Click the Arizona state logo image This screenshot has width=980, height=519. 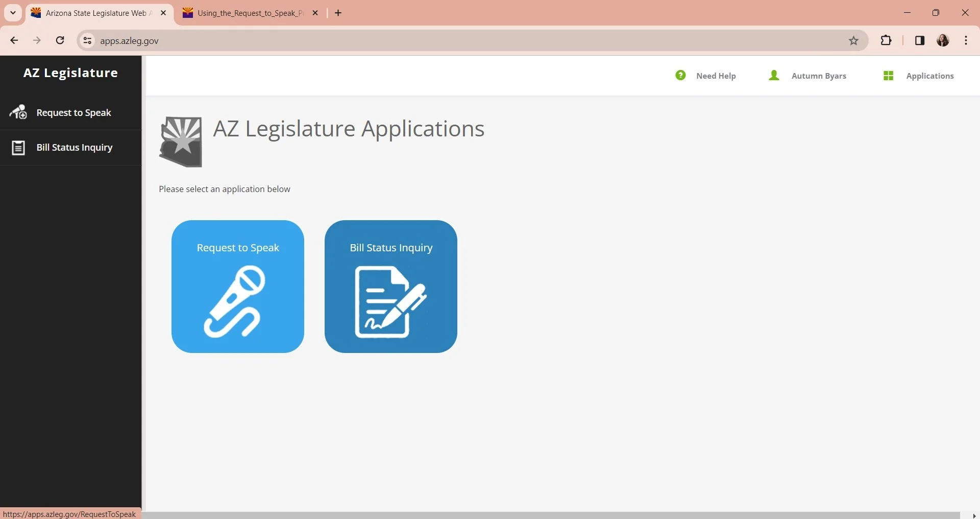[x=181, y=141]
